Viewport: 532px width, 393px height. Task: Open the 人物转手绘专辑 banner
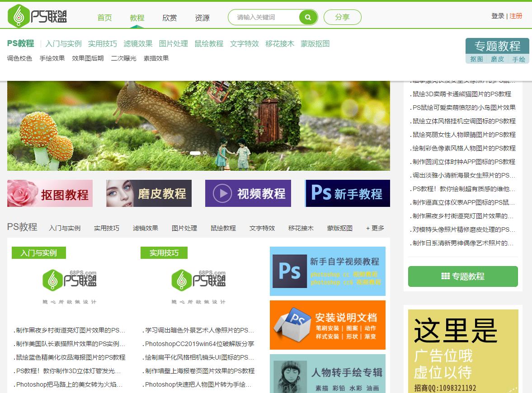click(x=327, y=374)
